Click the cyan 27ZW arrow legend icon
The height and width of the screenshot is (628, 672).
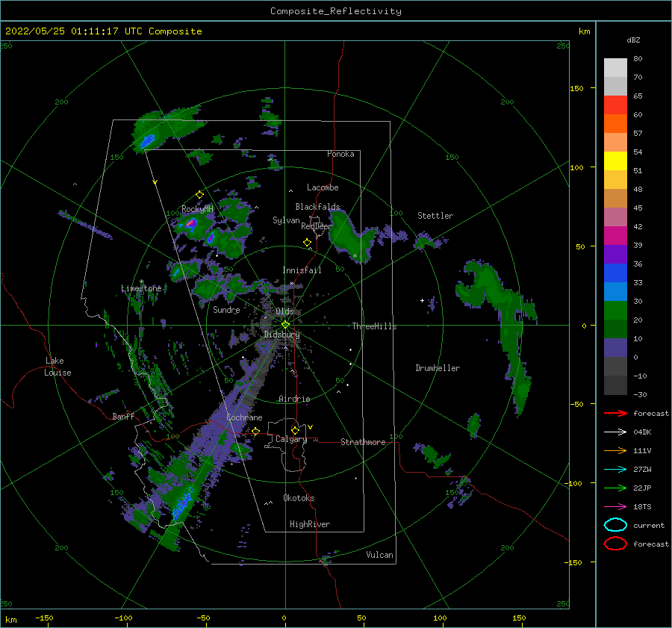[x=615, y=470]
